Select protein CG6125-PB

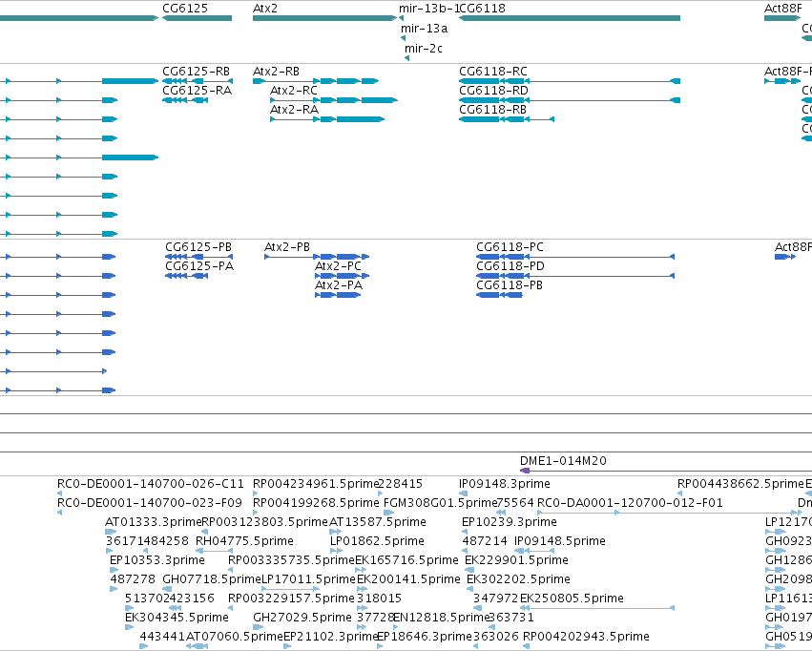(x=198, y=257)
